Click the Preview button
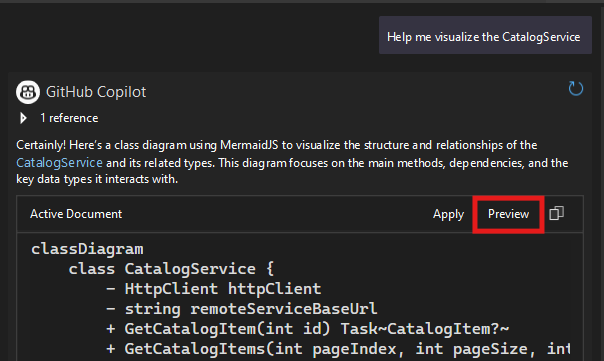 tap(508, 214)
